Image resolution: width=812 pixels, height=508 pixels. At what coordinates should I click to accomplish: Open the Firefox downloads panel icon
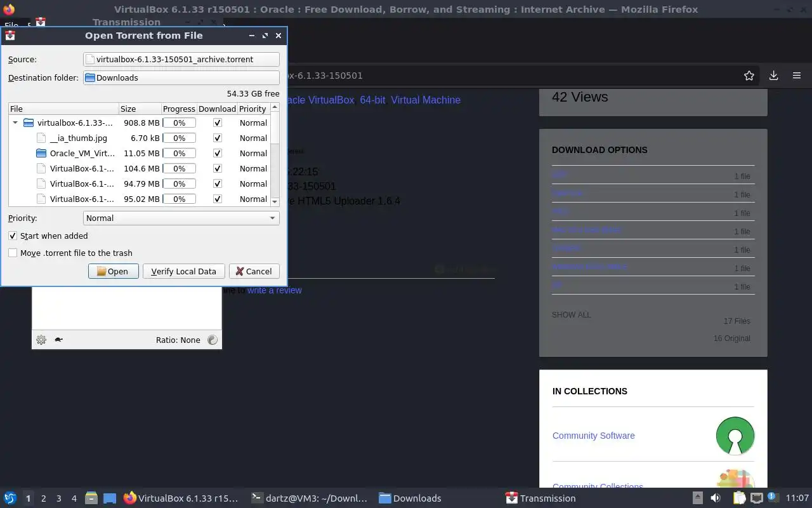773,76
